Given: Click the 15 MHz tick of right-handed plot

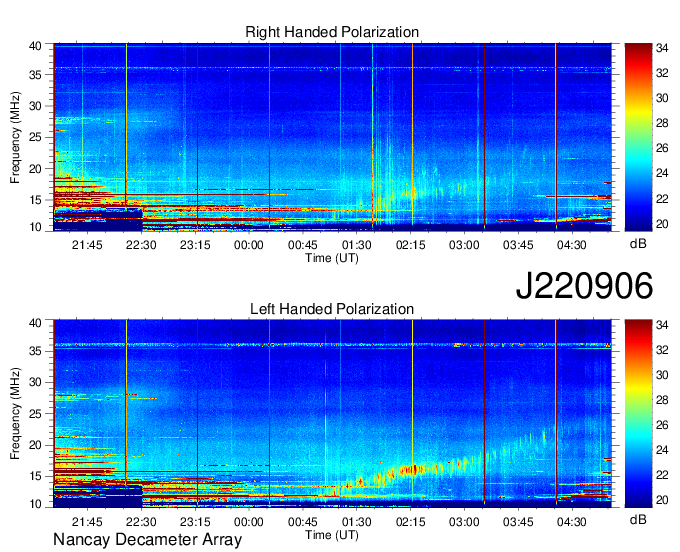Looking at the screenshot, I should (x=36, y=200).
